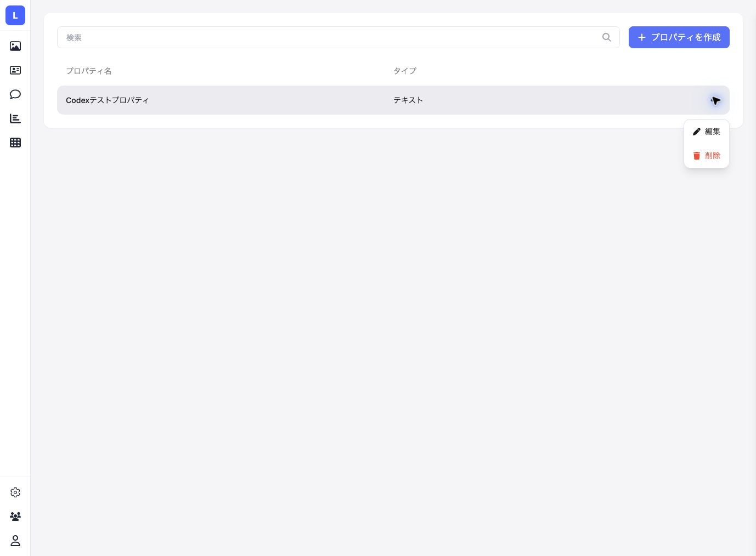Click the search magnifier icon

[606, 37]
